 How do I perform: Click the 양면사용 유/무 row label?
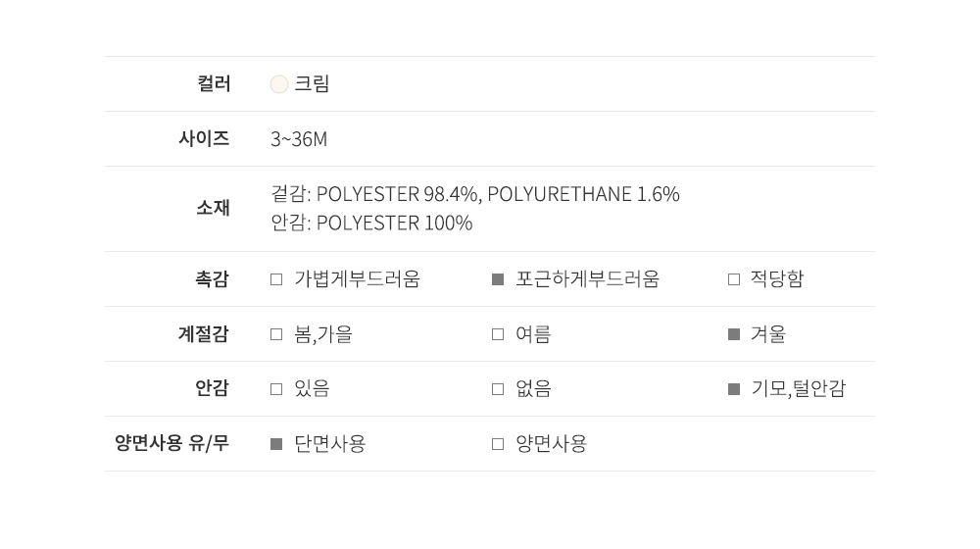point(171,443)
